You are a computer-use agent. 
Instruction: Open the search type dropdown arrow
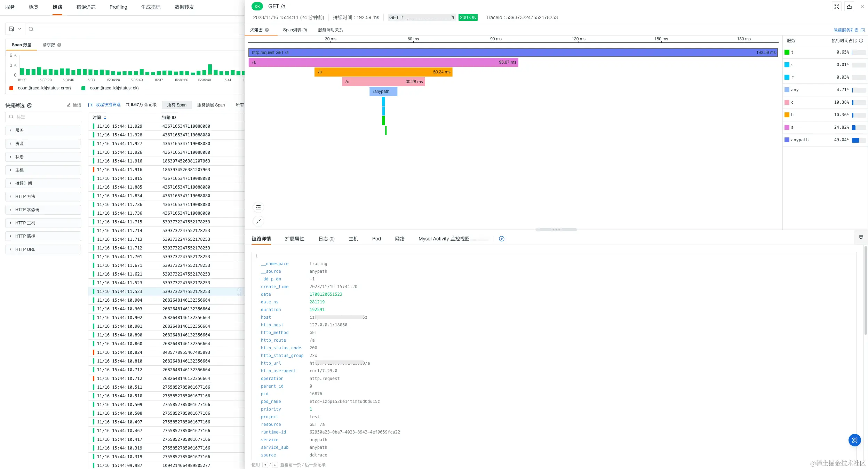[x=20, y=29]
